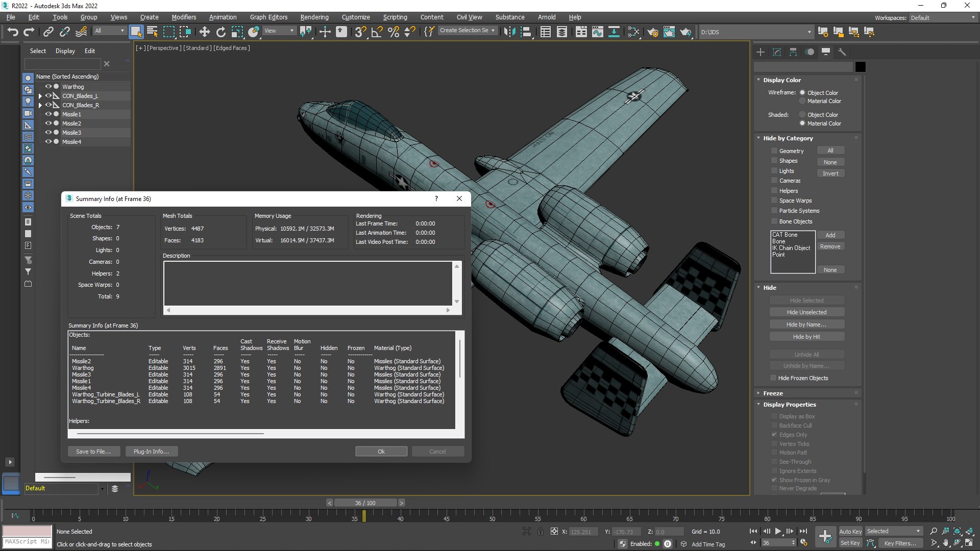
Task: Open the Material Editor icon
Action: click(x=633, y=32)
